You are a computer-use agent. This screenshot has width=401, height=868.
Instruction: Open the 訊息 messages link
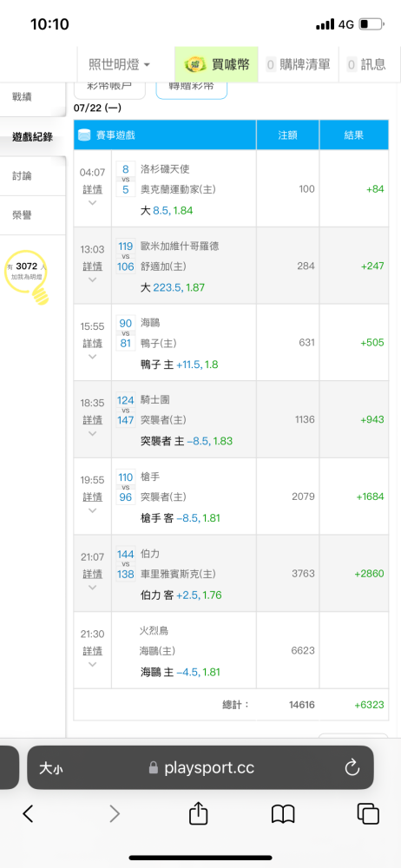click(366, 64)
